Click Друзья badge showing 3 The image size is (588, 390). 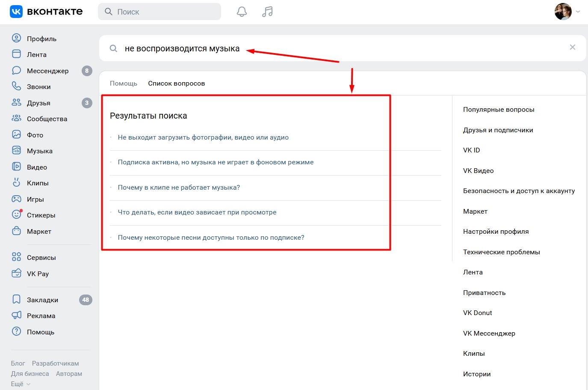tap(87, 103)
